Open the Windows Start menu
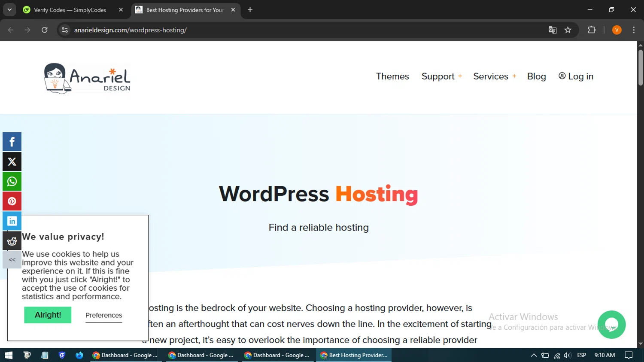The width and height of the screenshot is (644, 362). (9, 355)
